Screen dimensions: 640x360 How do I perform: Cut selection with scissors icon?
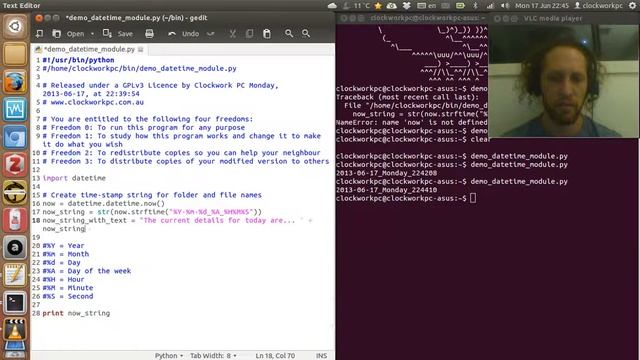[x=233, y=33]
